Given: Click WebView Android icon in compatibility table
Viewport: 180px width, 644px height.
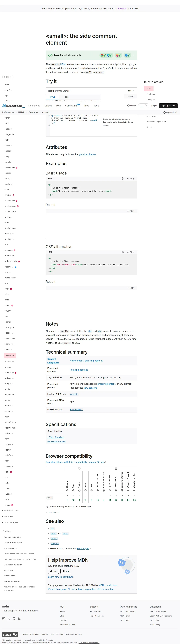Looking at the screenshot, I should point(128,491).
